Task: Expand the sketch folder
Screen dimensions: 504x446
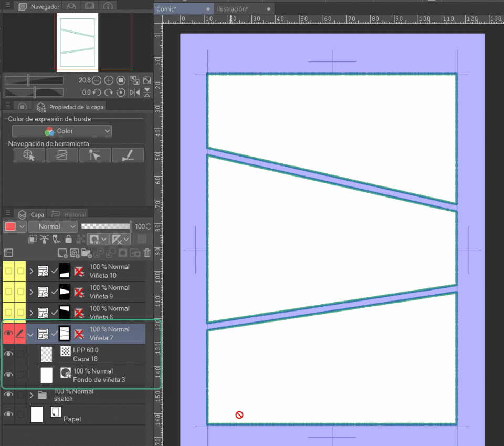Action: pos(31,395)
